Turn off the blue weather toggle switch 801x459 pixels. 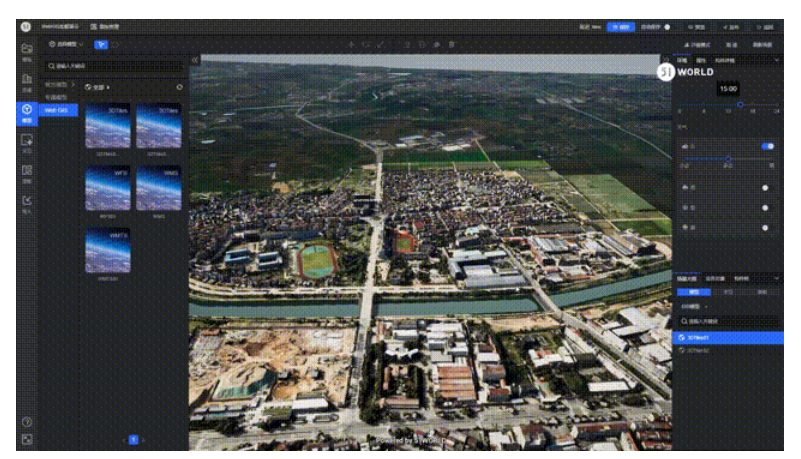click(767, 146)
